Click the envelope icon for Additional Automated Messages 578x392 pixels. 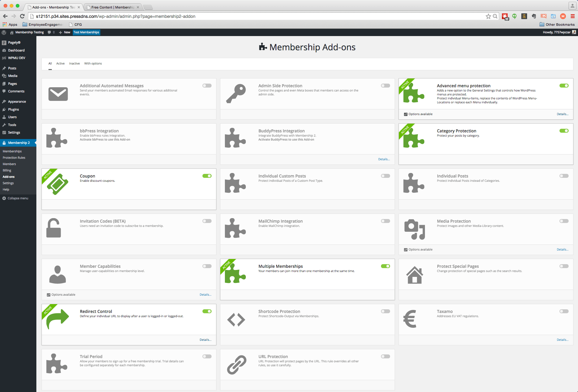[x=58, y=94]
